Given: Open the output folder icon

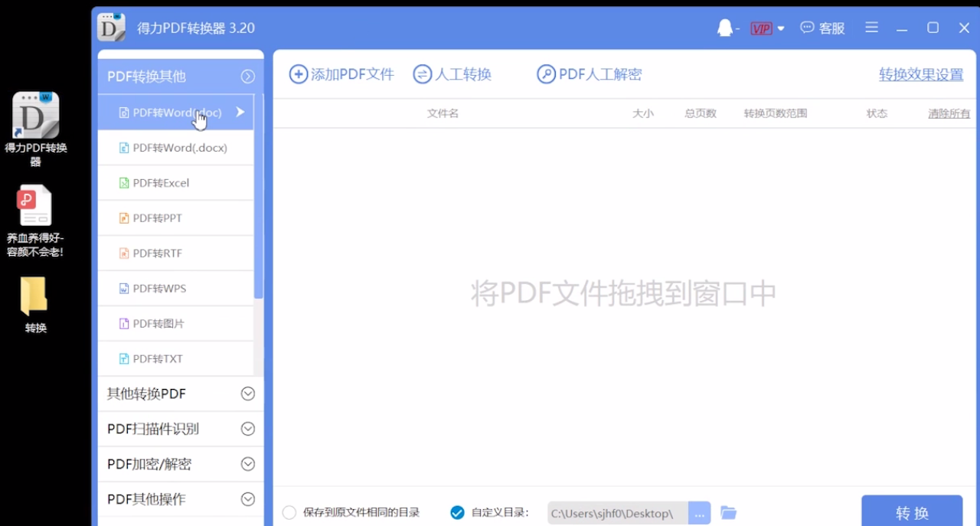Looking at the screenshot, I should click(x=729, y=513).
